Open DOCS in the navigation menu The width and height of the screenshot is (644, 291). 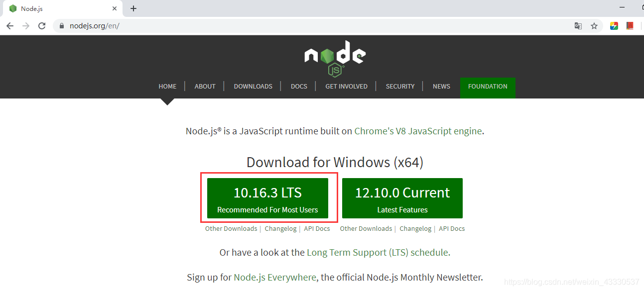[299, 87]
